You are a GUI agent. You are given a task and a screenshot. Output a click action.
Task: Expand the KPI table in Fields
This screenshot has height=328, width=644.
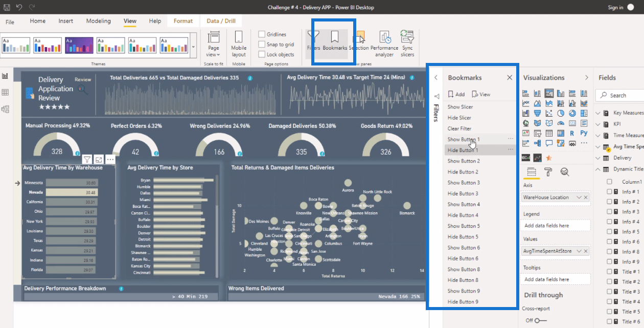point(599,124)
